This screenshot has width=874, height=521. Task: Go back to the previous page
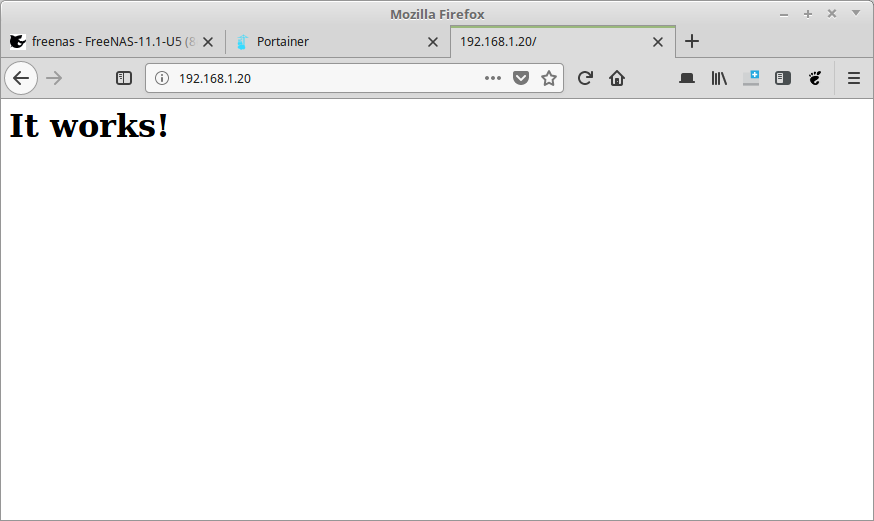click(21, 78)
